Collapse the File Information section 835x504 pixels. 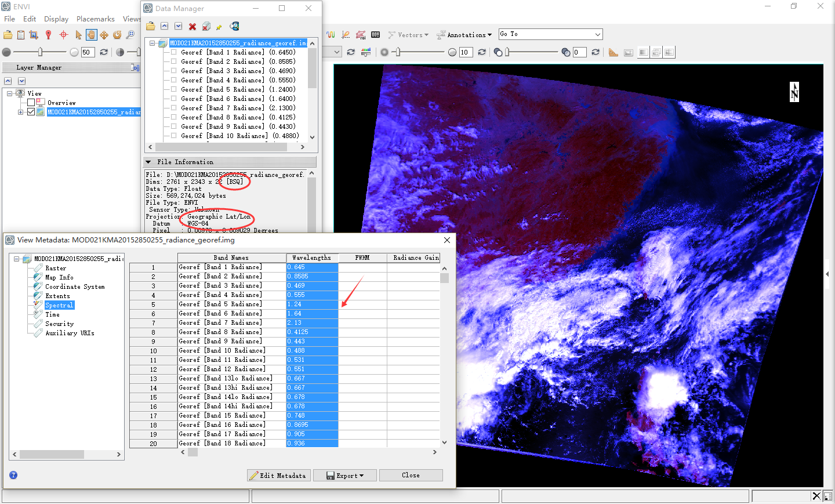pos(148,162)
